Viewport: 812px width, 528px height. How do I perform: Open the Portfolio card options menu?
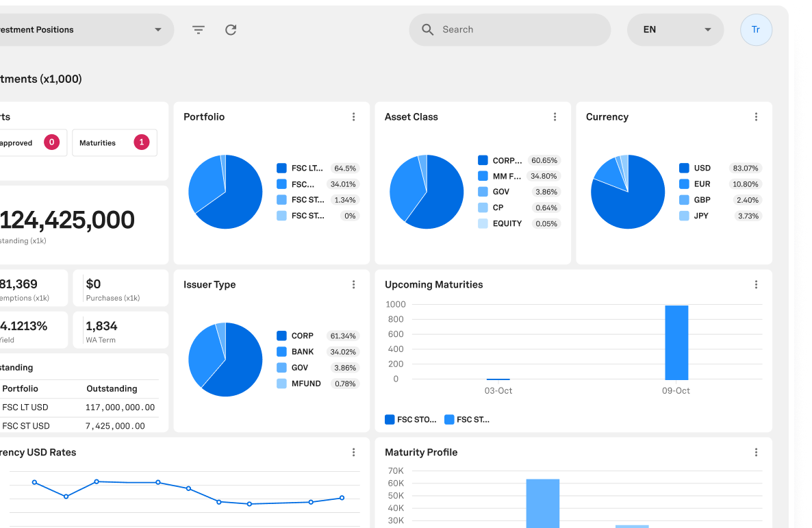[x=353, y=117]
